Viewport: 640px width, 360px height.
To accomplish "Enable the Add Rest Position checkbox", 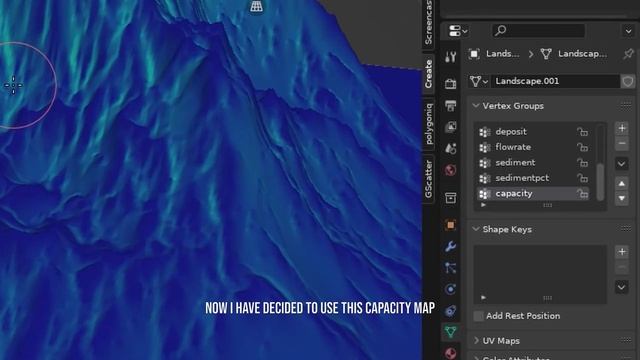I will pyautogui.click(x=478, y=316).
